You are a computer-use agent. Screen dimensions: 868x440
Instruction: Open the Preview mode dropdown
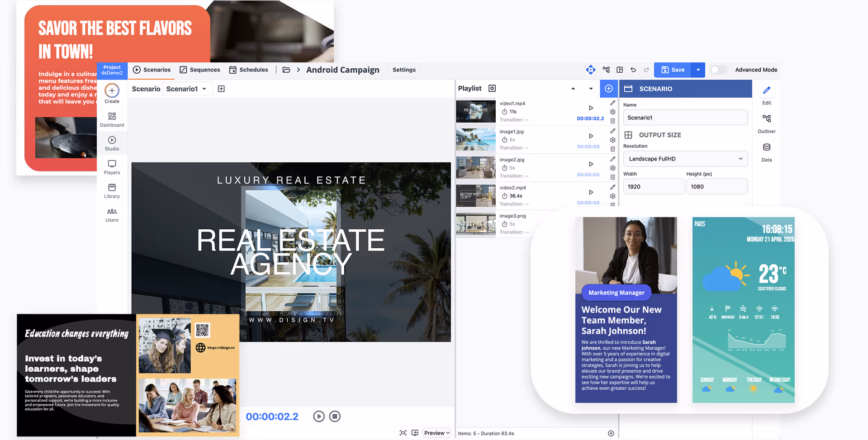click(x=436, y=433)
